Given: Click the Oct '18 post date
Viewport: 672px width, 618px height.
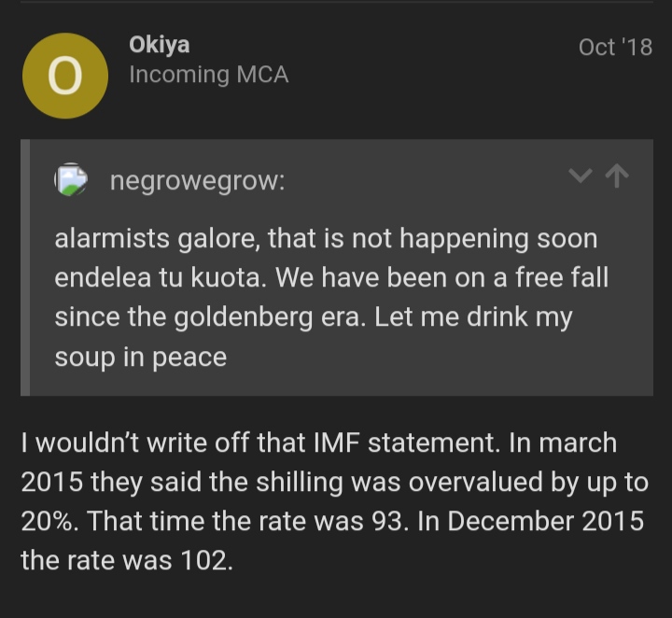Looking at the screenshot, I should [615, 48].
